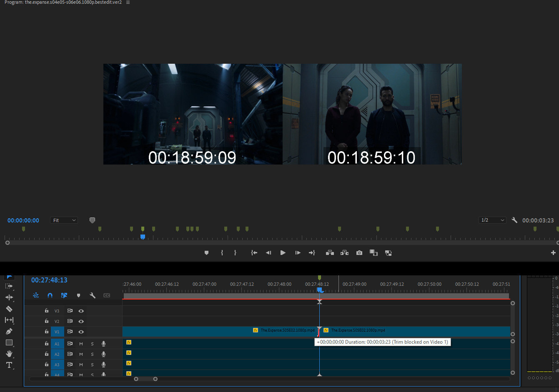The height and width of the screenshot is (392, 559).
Task: Open the Program monitor panel menu
Action: tap(128, 2)
